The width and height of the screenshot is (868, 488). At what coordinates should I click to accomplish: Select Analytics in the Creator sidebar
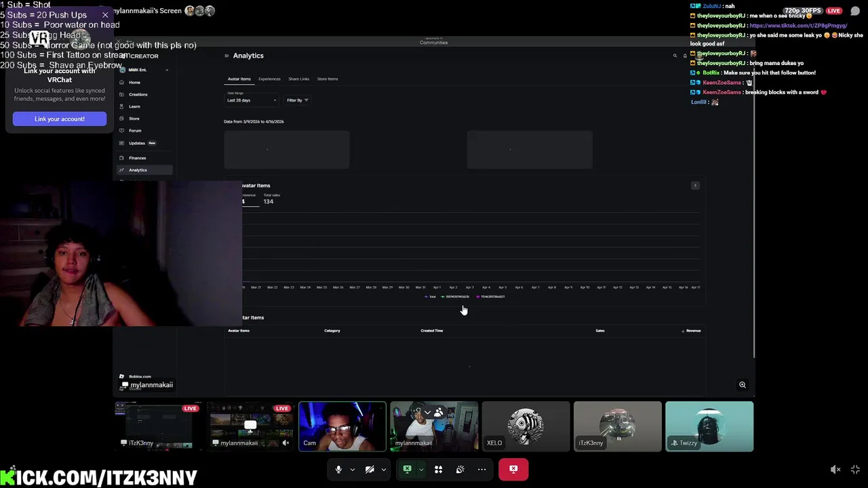[x=144, y=170]
